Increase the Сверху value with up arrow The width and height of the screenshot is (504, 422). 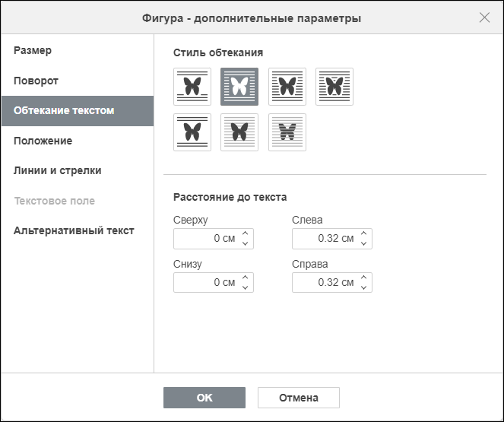[x=246, y=233]
